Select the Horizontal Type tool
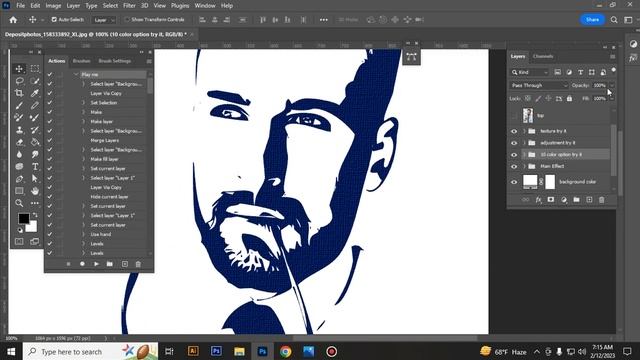 pyautogui.click(x=35, y=167)
